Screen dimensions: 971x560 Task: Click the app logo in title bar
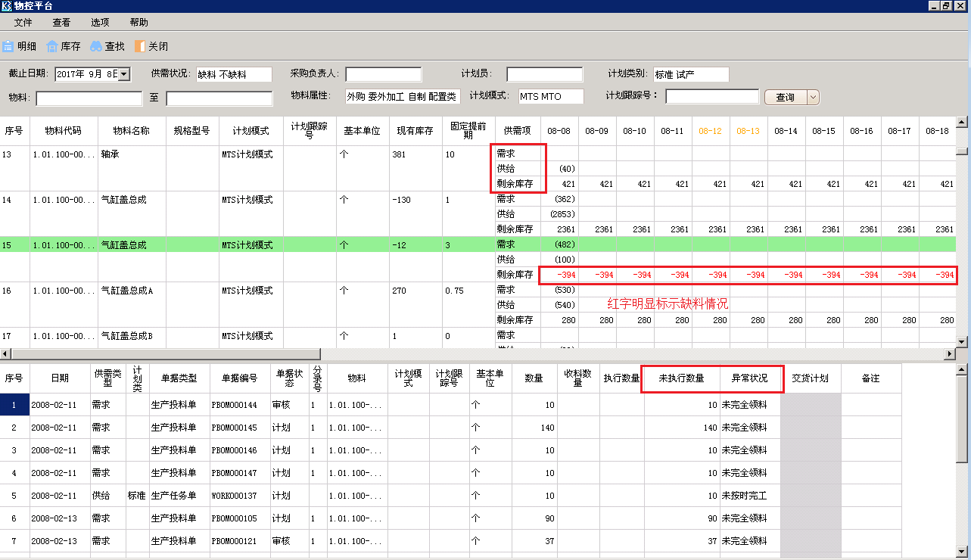point(7,6)
